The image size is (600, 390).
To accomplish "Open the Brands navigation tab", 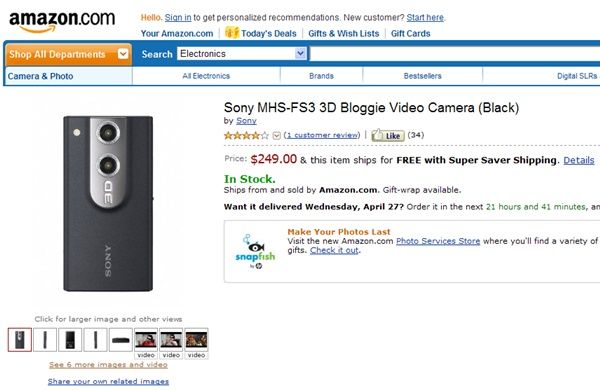I will [321, 76].
